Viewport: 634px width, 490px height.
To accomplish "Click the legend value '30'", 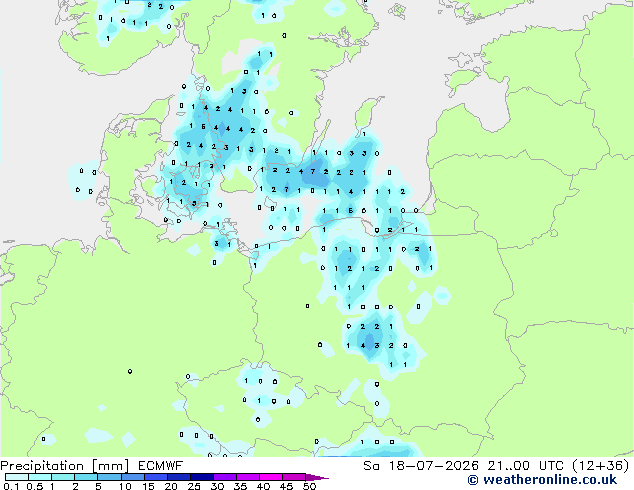I will click(218, 486).
